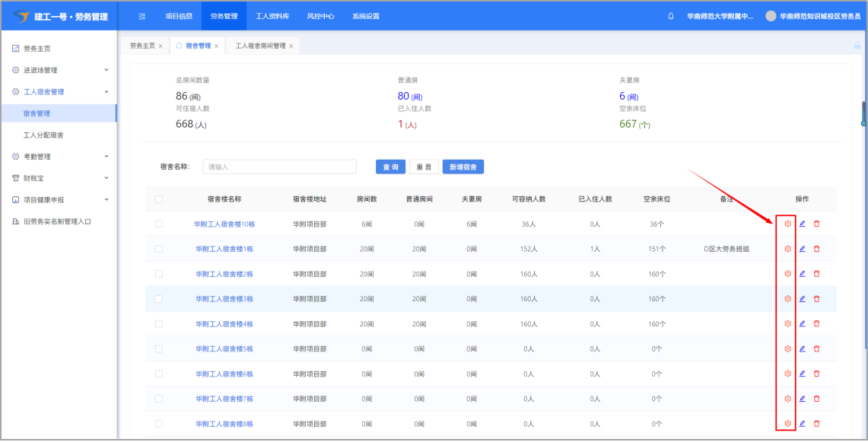Open the 华附工人宿舍楼7栋 link

tap(224, 399)
